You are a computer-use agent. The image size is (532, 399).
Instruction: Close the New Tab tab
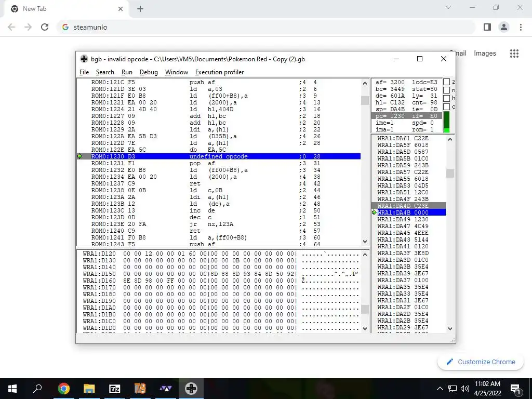(121, 9)
